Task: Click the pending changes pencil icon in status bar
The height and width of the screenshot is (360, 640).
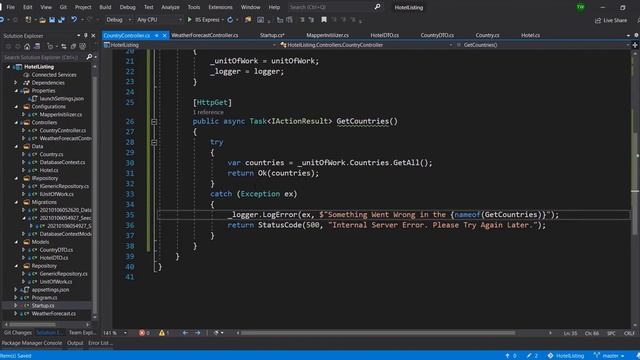Action: 529,356
